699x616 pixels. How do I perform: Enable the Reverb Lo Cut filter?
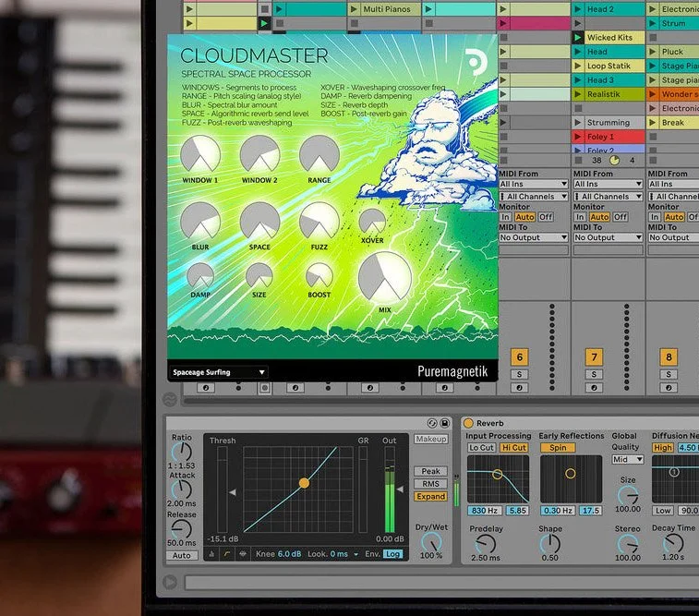click(x=481, y=448)
